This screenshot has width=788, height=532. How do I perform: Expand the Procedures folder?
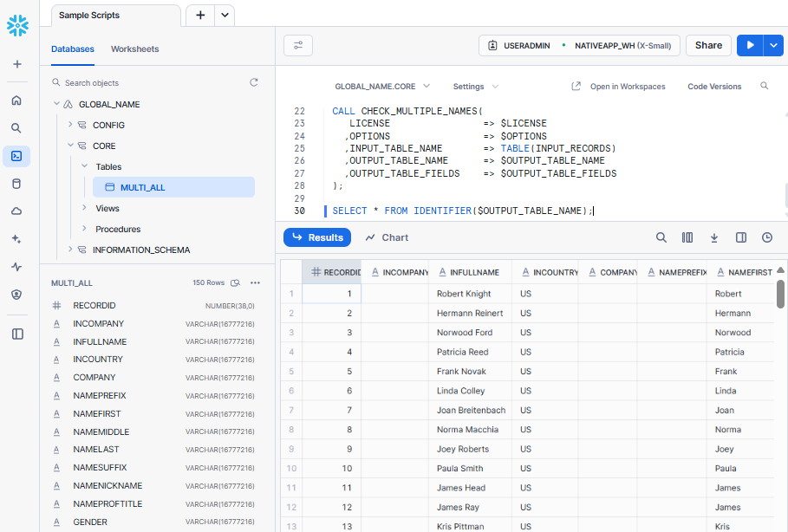pos(84,228)
